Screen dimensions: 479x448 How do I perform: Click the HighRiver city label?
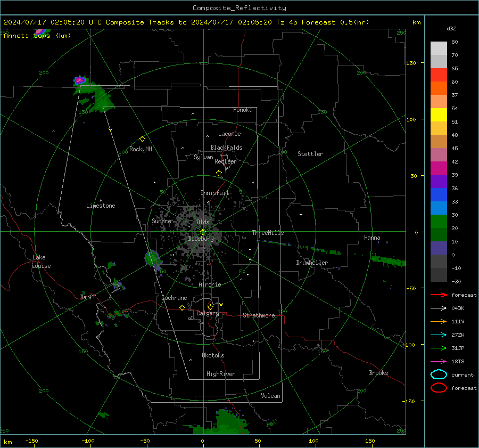[x=221, y=374]
